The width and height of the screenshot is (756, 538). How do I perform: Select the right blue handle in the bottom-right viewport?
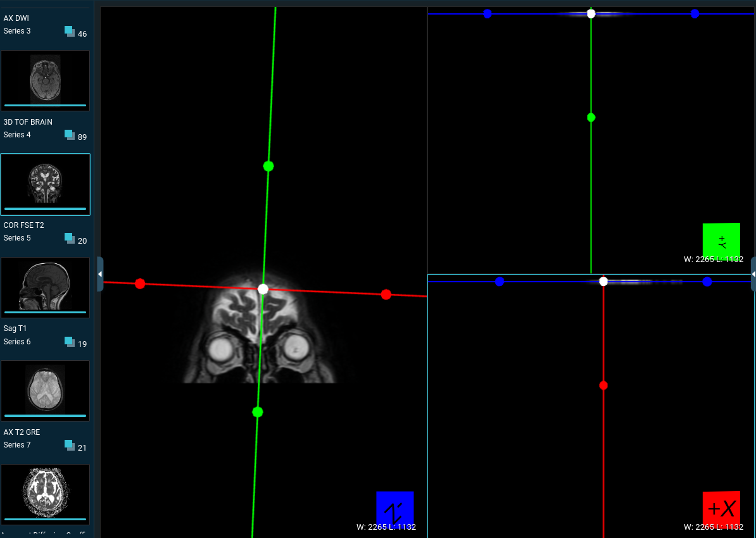coord(707,282)
